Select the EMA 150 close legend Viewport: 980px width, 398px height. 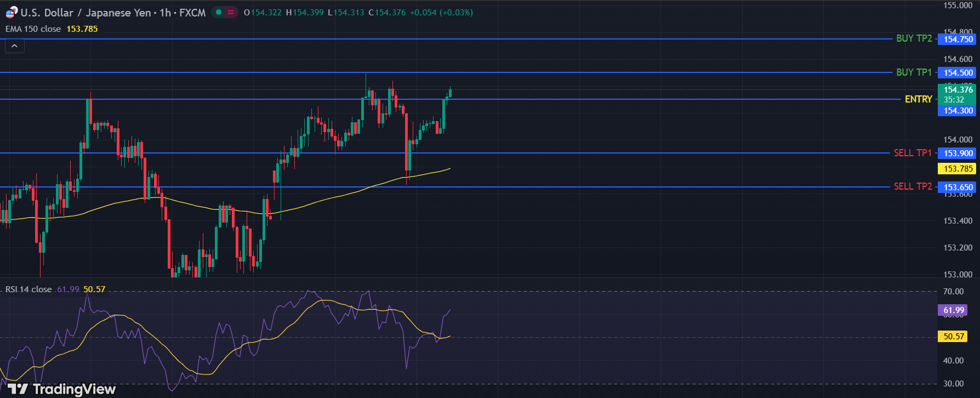click(x=33, y=29)
